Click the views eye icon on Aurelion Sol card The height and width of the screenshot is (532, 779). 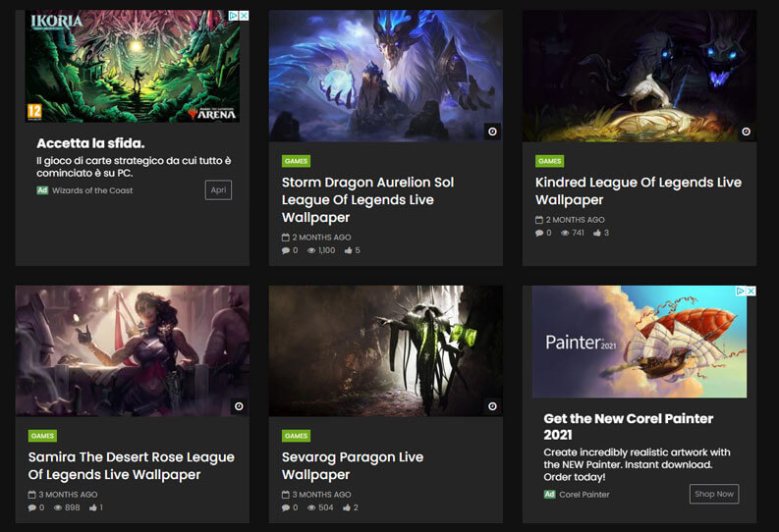(311, 250)
